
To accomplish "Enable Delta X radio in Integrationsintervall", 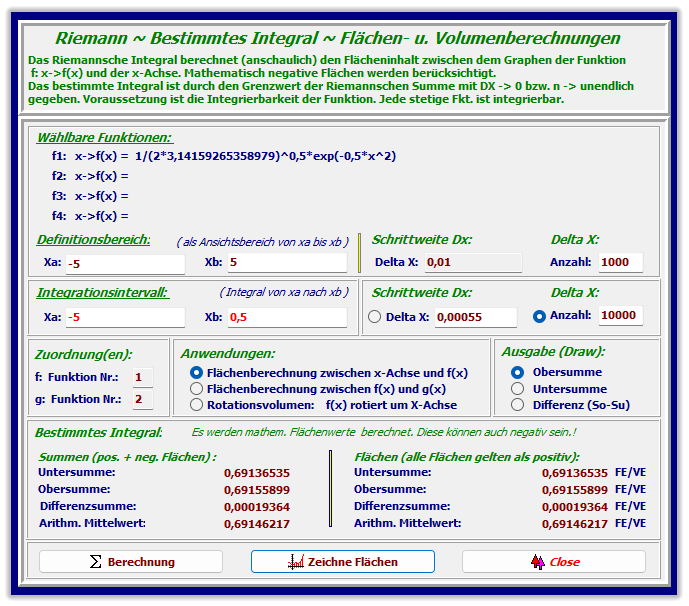I will coord(375,317).
